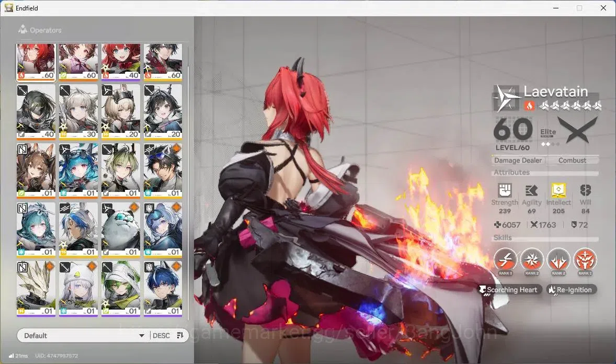This screenshot has height=364, width=616.
Task: Click the fire element badge on Laevatain's card
Action: click(x=21, y=75)
